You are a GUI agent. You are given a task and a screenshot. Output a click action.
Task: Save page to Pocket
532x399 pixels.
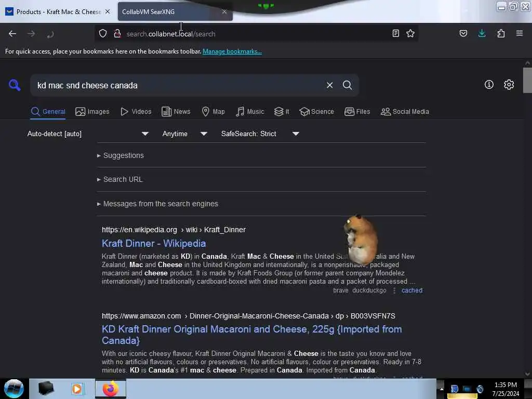click(x=463, y=33)
